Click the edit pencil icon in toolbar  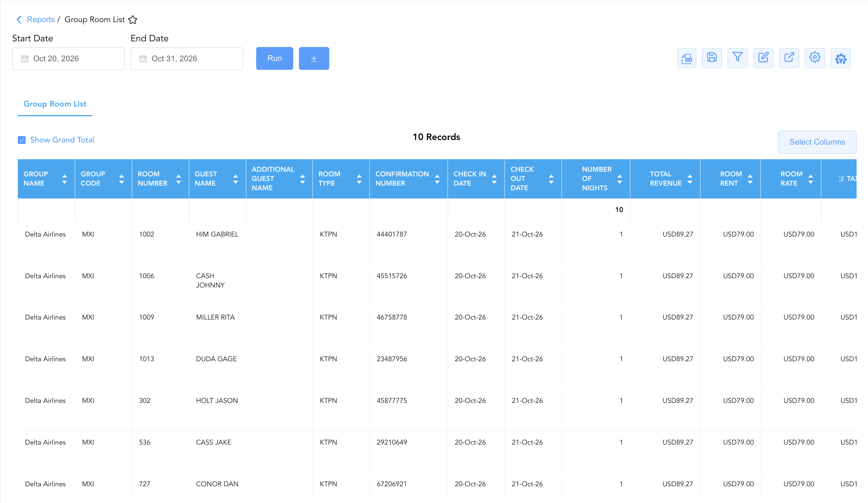point(763,58)
